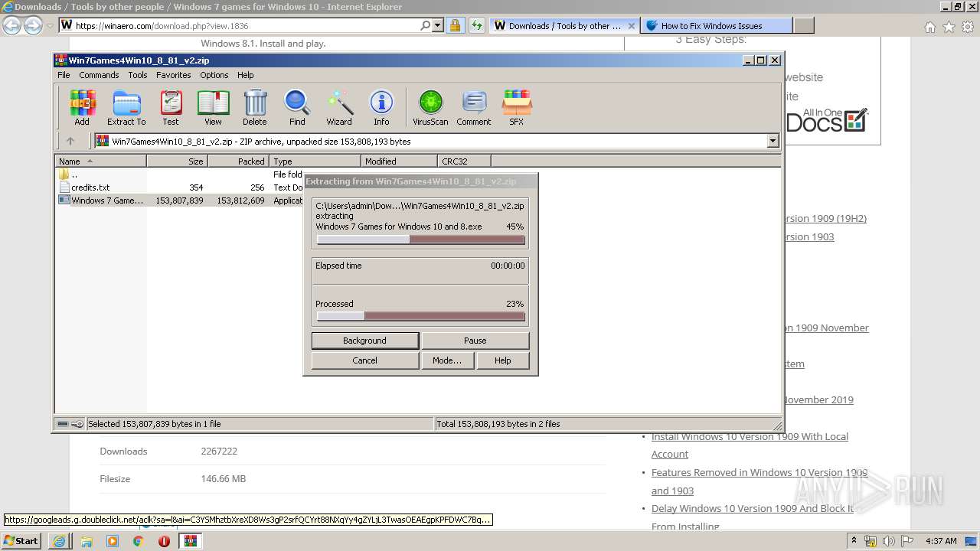This screenshot has height=551, width=980.
Task: Open Features Removed in Windows 10 link
Action: (759, 481)
